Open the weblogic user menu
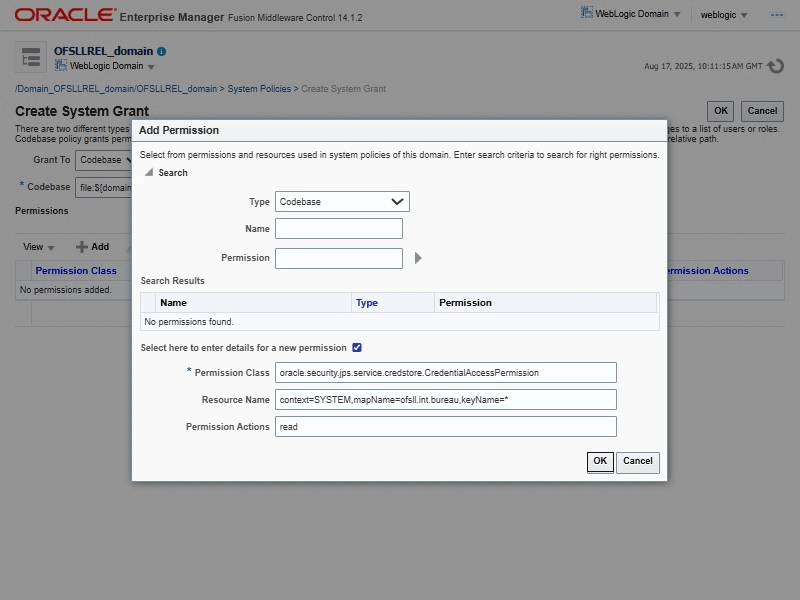800x600 pixels. pyautogui.click(x=723, y=15)
